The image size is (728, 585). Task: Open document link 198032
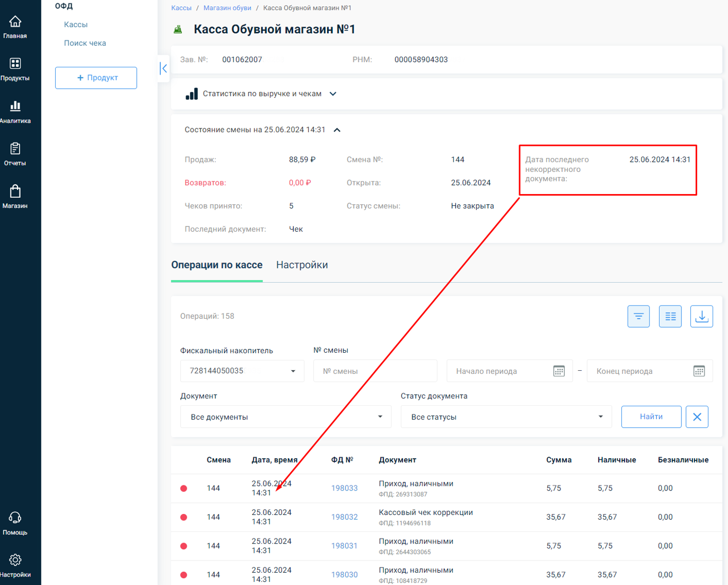345,517
